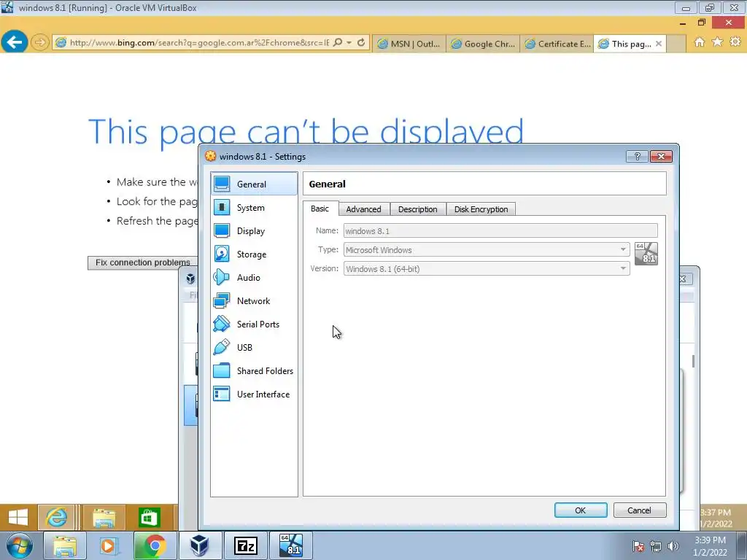Click guest Windows 8.1 Start button
The image size is (747, 560).
18,517
